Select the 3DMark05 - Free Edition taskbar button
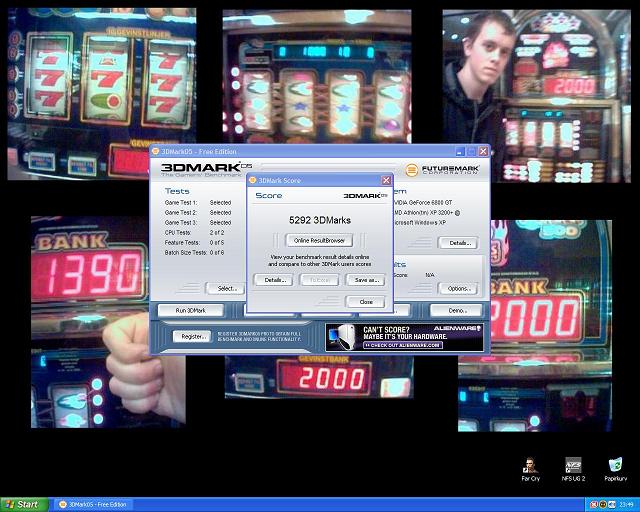The height and width of the screenshot is (512, 640). [x=95, y=505]
